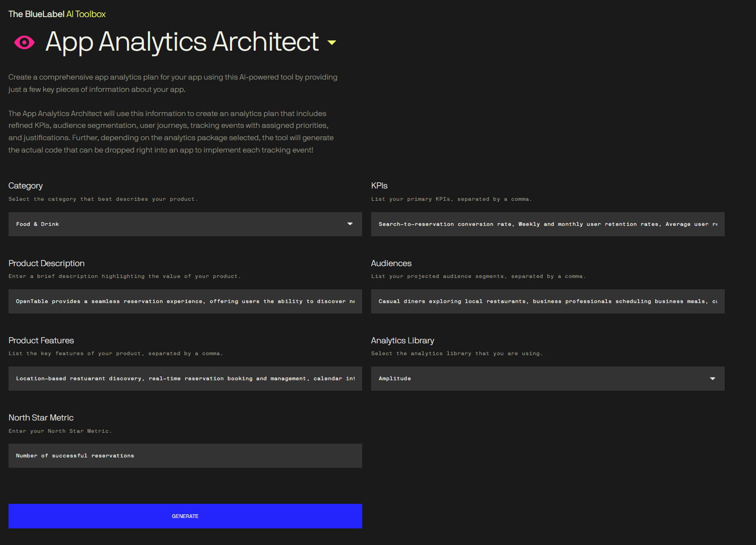Click the Category dropdown arrow icon
The image size is (756, 545).
point(350,224)
